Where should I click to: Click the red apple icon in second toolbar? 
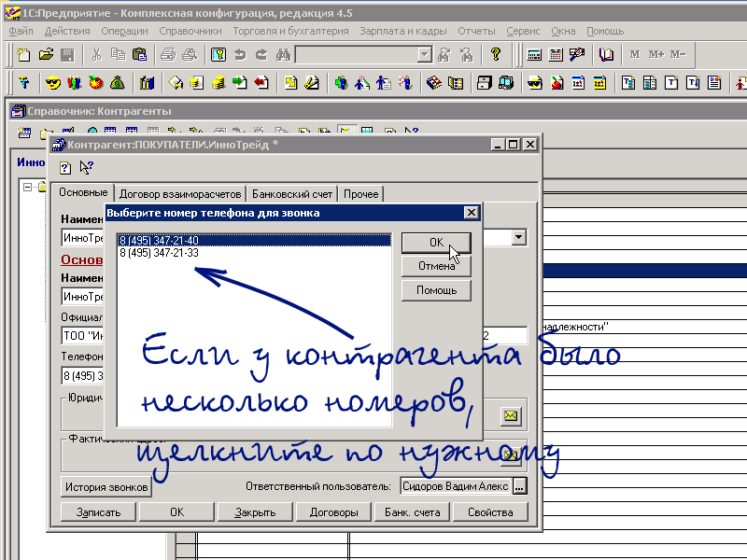[x=96, y=83]
